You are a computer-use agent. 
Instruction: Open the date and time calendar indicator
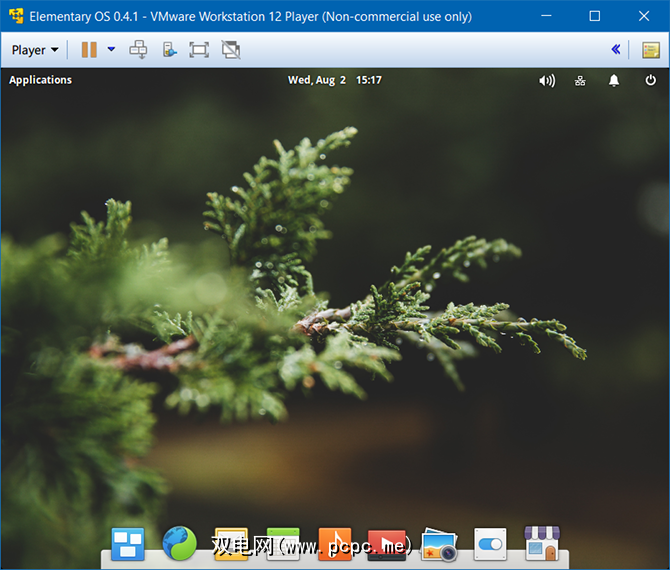[335, 80]
